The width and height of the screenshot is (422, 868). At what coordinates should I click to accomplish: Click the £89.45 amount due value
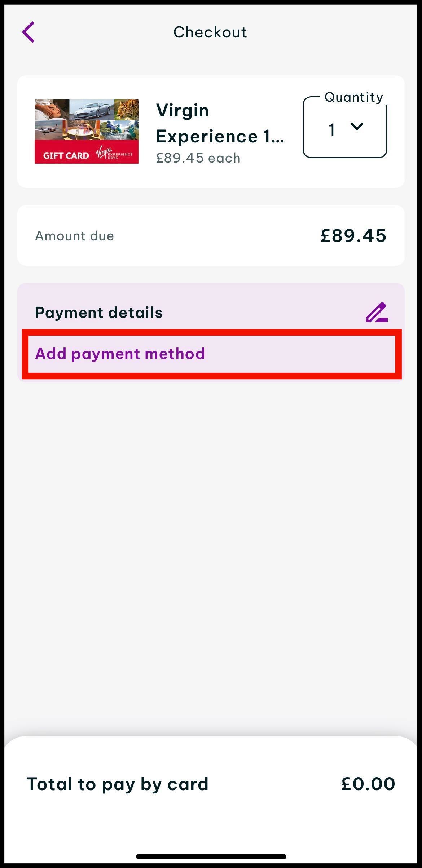(x=353, y=236)
